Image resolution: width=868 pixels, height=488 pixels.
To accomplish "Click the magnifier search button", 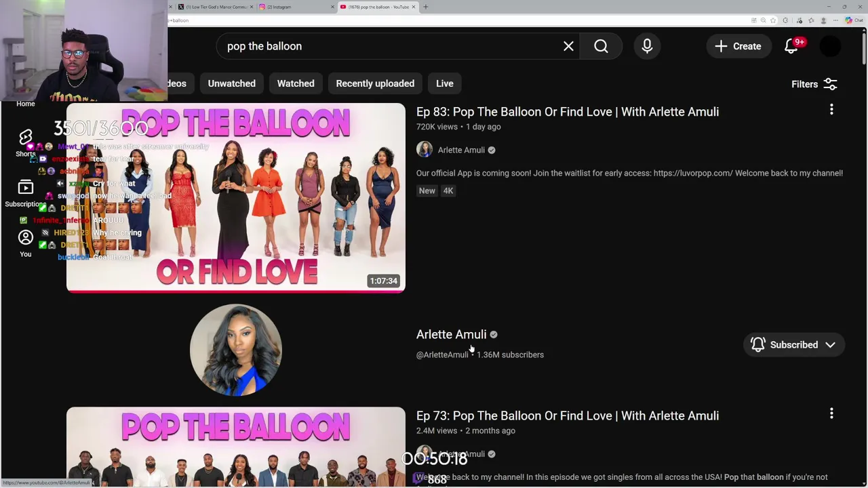I will pyautogui.click(x=601, y=46).
